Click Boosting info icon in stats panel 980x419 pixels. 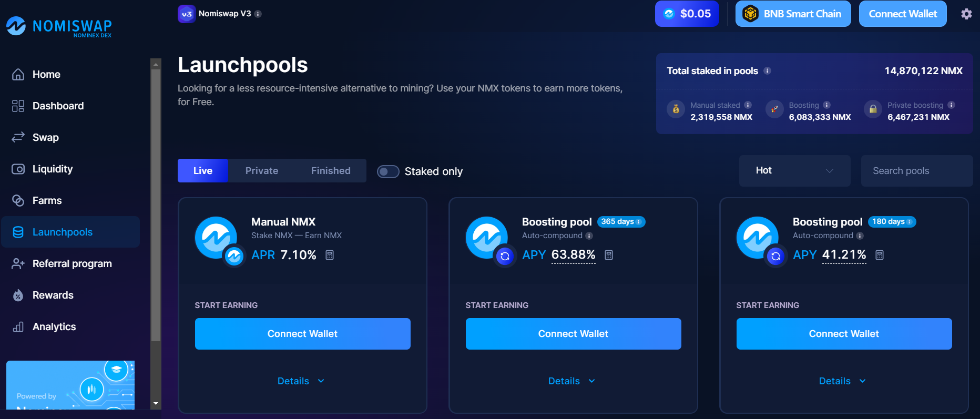826,105
